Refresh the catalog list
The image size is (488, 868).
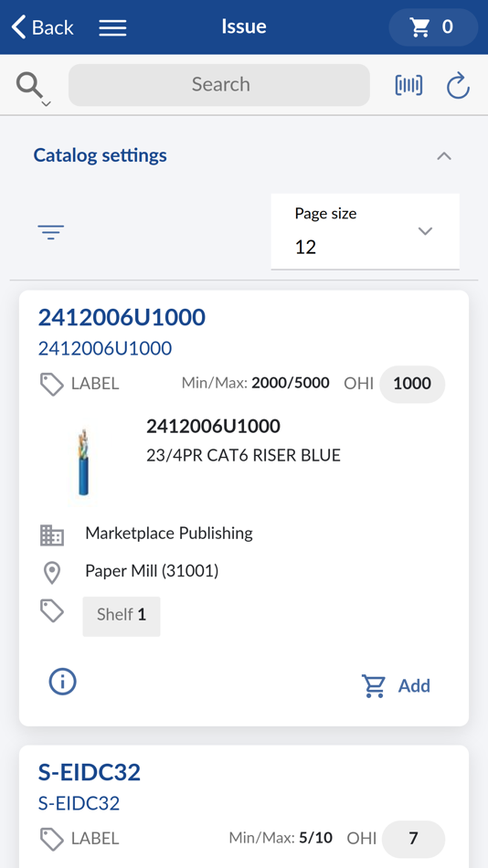458,87
